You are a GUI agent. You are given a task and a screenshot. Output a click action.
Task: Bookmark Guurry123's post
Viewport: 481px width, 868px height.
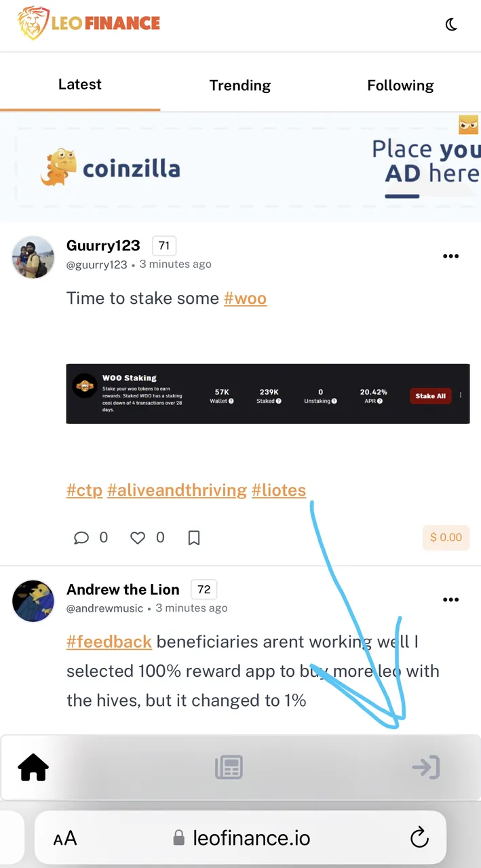pyautogui.click(x=193, y=538)
